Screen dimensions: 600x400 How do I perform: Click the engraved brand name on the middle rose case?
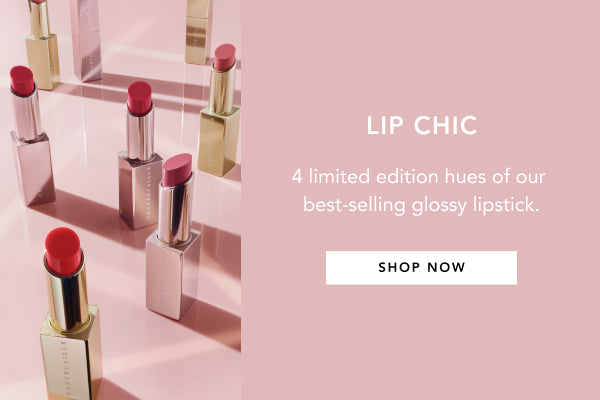coord(148,194)
